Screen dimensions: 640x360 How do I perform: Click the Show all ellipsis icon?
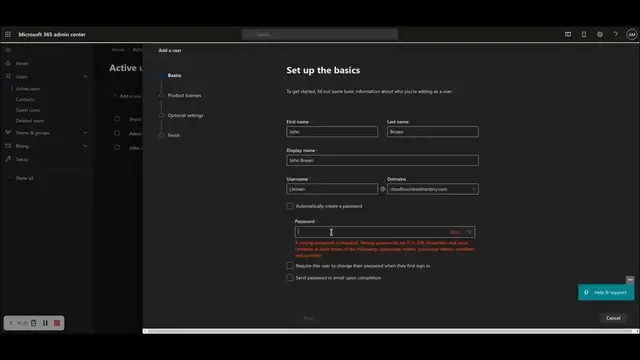(8, 178)
